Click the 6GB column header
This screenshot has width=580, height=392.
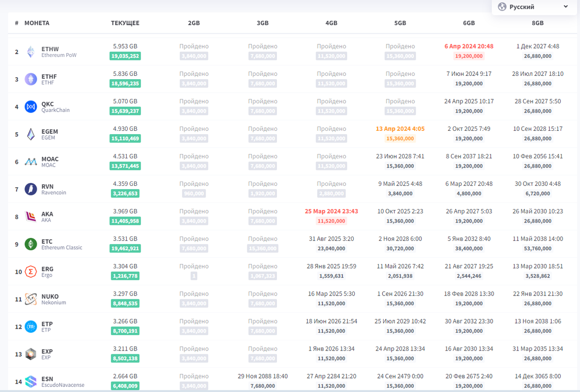tap(469, 23)
